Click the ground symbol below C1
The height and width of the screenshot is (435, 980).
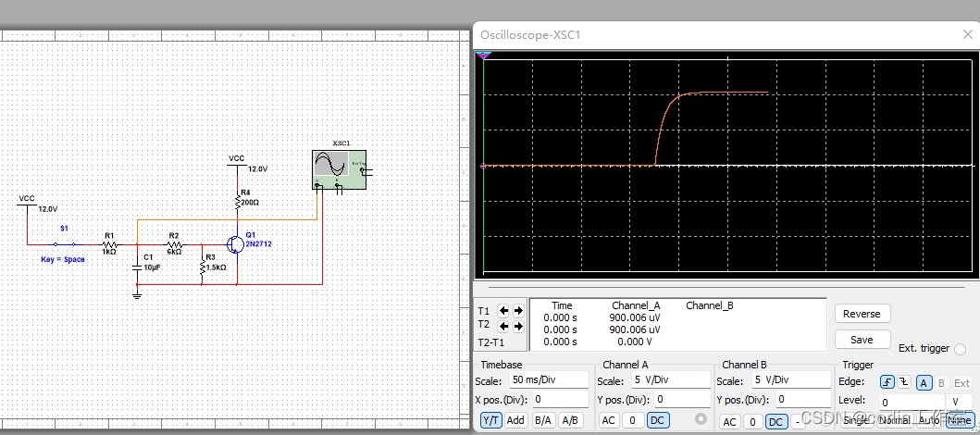pos(138,293)
